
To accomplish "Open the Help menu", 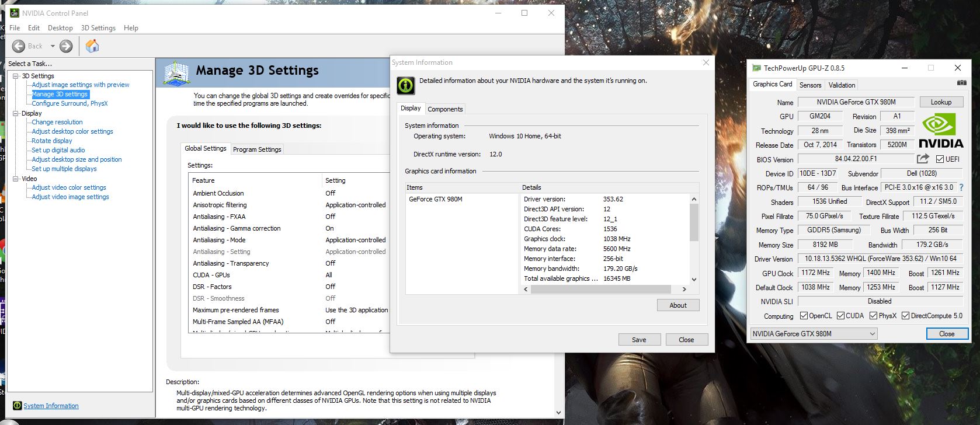I will point(131,28).
